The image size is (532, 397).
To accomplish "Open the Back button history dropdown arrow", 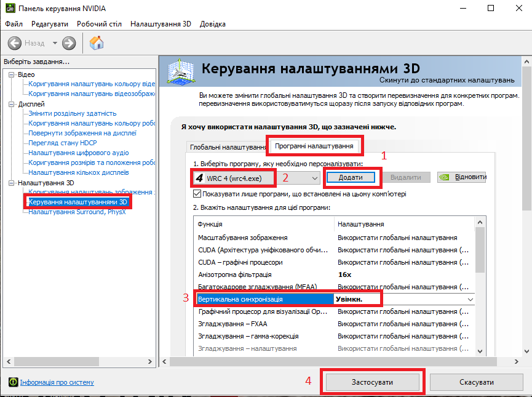I will [55, 43].
